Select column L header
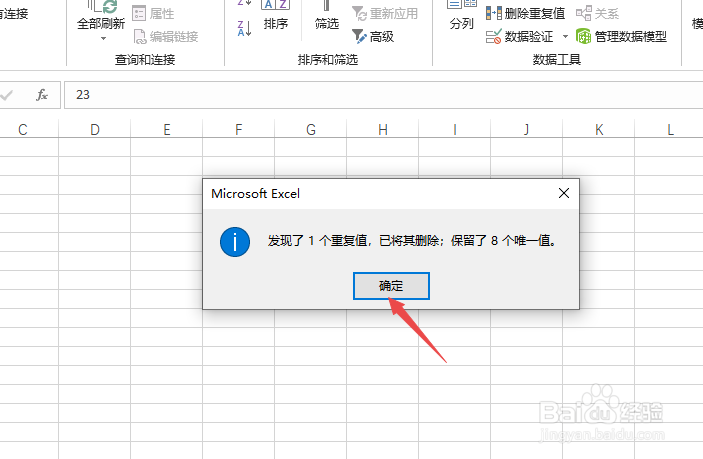 pyautogui.click(x=670, y=130)
